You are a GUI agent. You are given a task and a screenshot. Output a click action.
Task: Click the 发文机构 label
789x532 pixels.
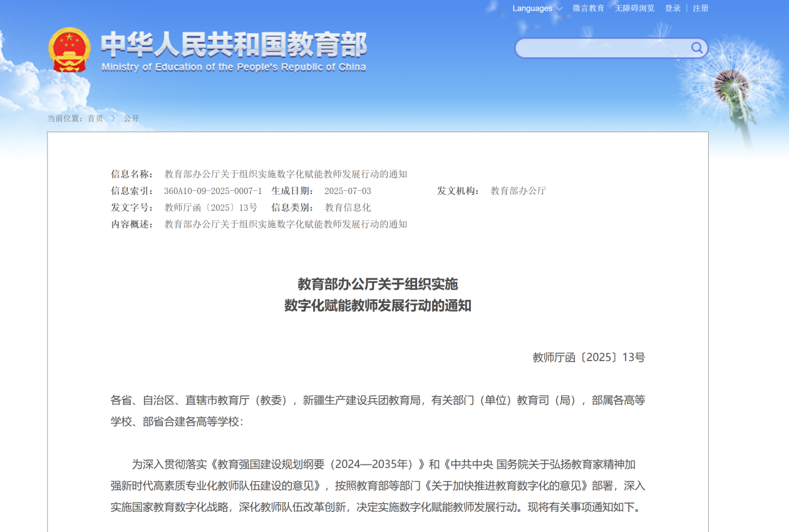click(458, 191)
